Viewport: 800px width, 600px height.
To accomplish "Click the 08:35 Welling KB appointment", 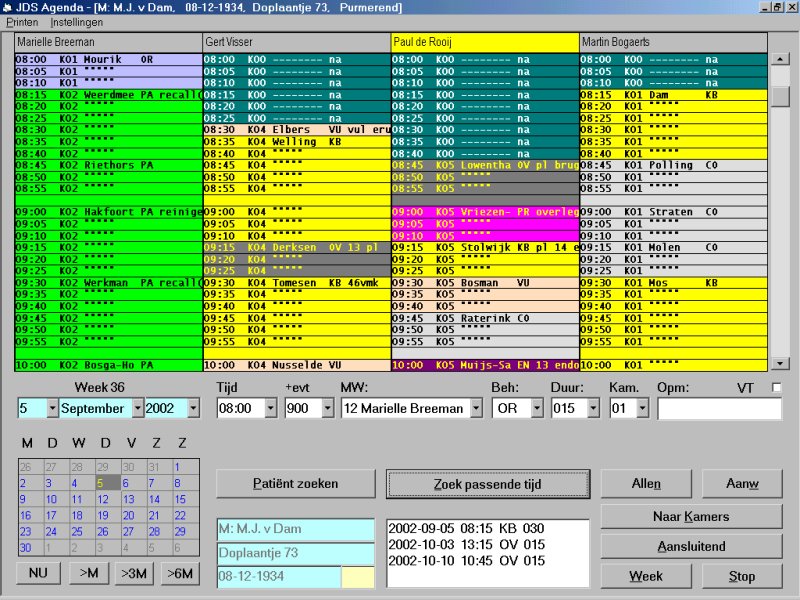I will [297, 142].
